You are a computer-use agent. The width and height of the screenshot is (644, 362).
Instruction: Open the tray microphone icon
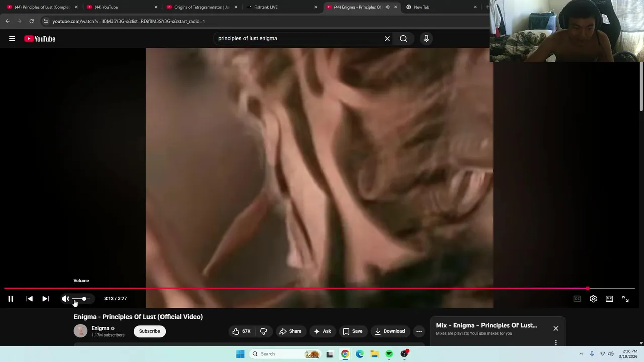point(592,354)
